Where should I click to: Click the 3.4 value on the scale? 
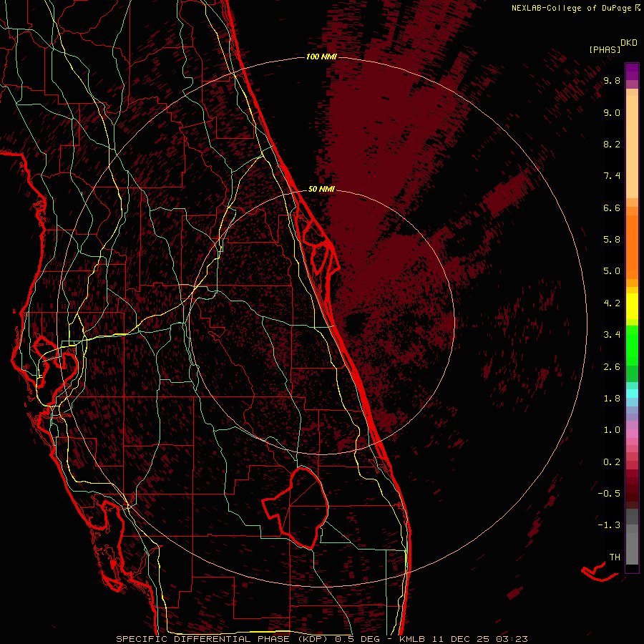[x=612, y=335]
